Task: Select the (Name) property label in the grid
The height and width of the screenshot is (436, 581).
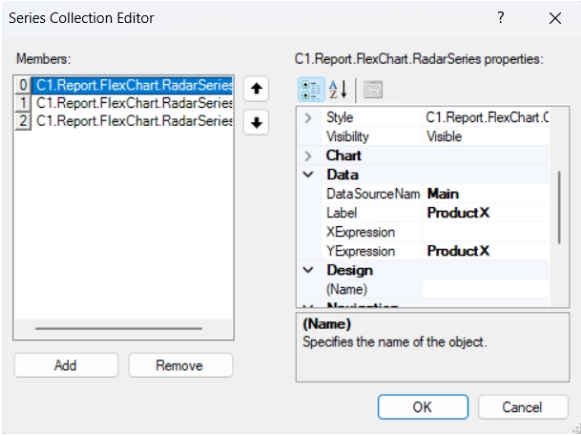Action: point(347,289)
